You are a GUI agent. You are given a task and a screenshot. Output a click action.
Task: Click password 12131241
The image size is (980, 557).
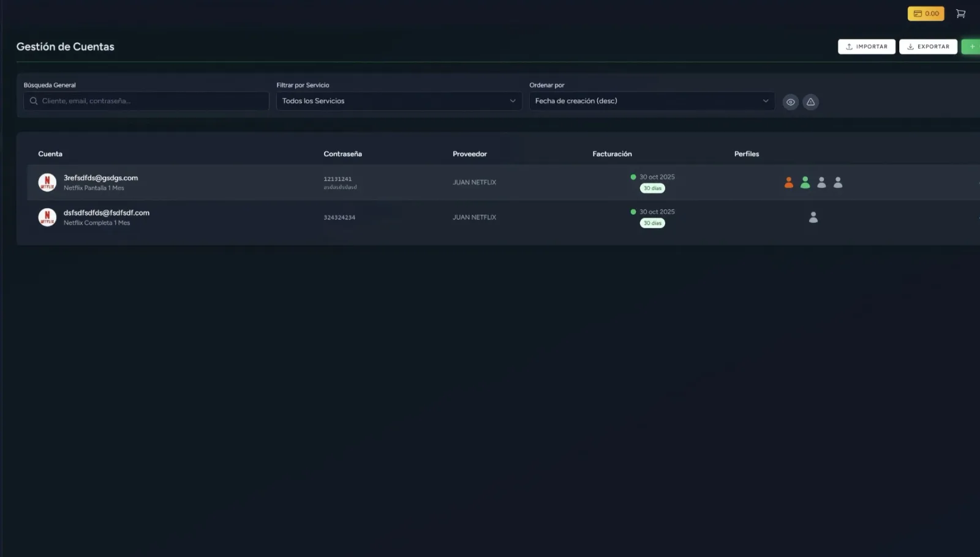tap(337, 179)
